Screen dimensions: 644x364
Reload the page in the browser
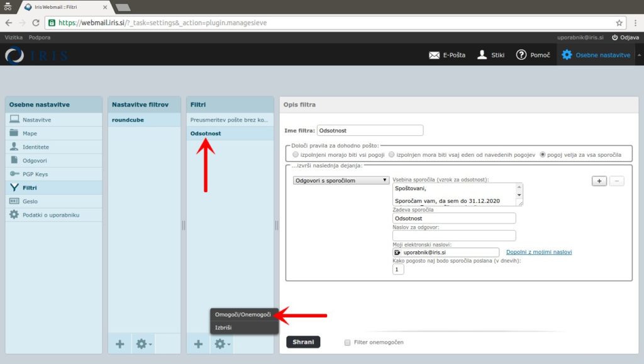36,23
